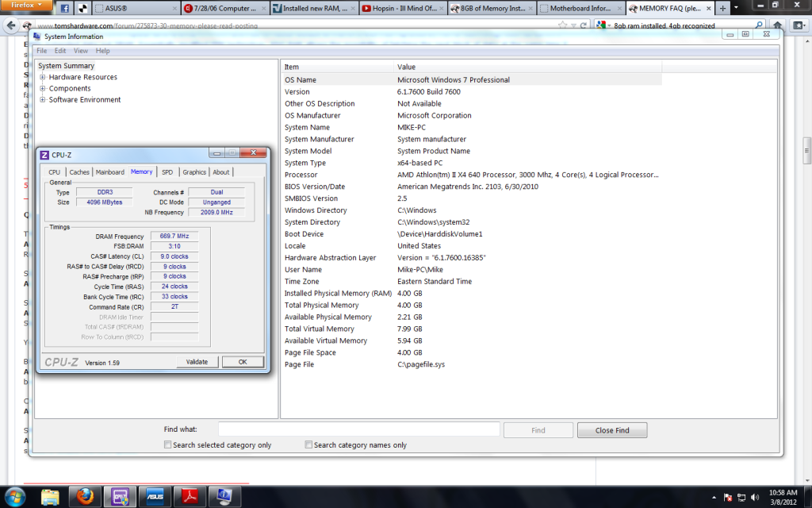812x508 pixels.
Task: Click the Value column header
Action: (527, 67)
